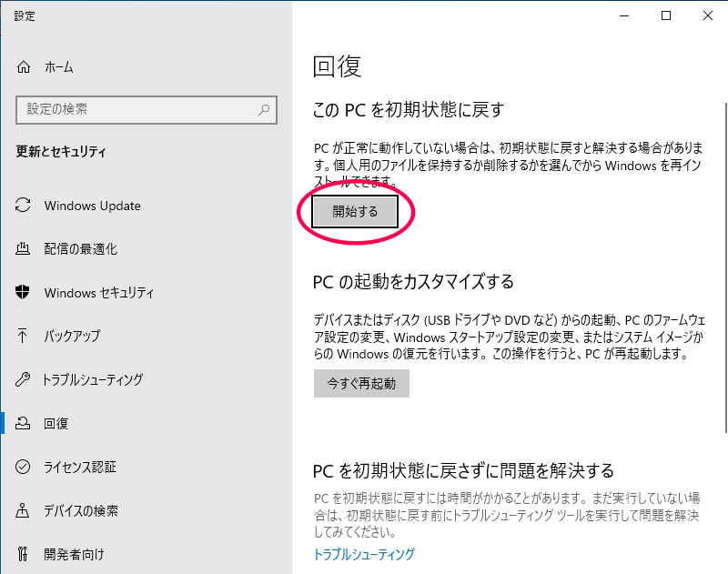Click the トラブルシューティング wrench icon
Viewport: 728px width, 574px height.
coord(23,379)
